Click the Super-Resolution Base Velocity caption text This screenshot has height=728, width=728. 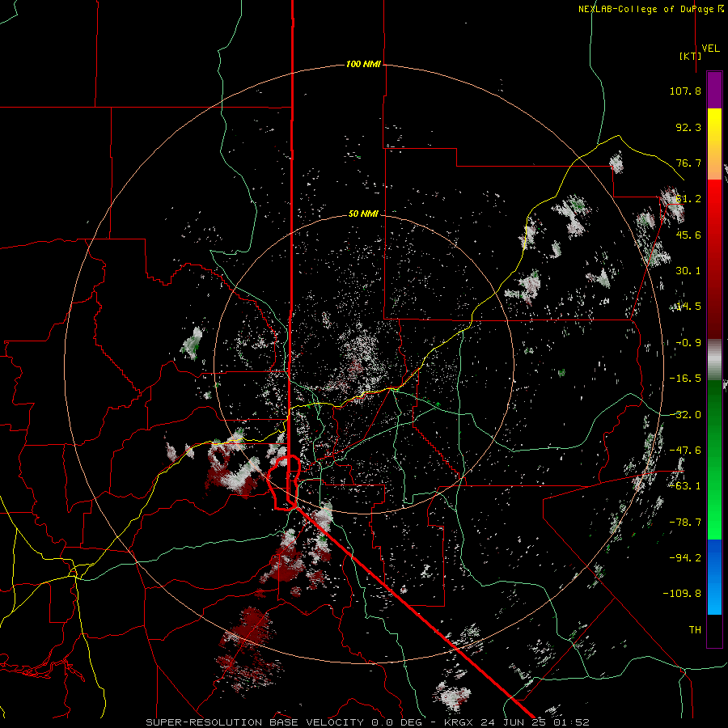coord(368,722)
